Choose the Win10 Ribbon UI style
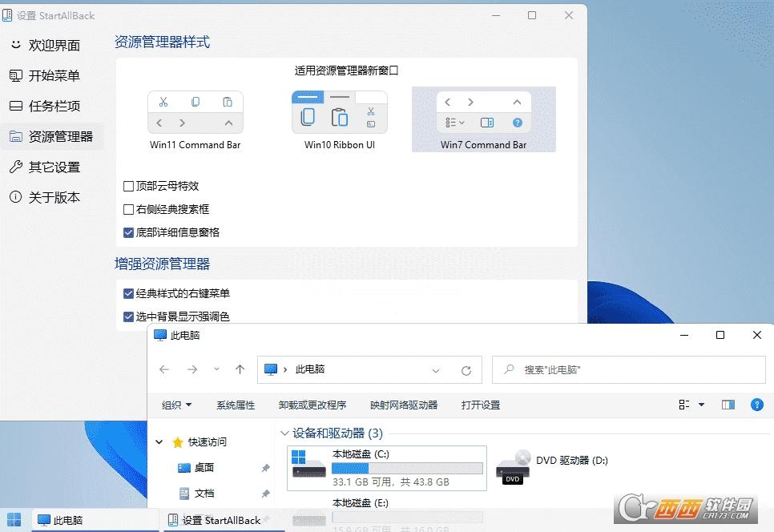 click(x=340, y=120)
